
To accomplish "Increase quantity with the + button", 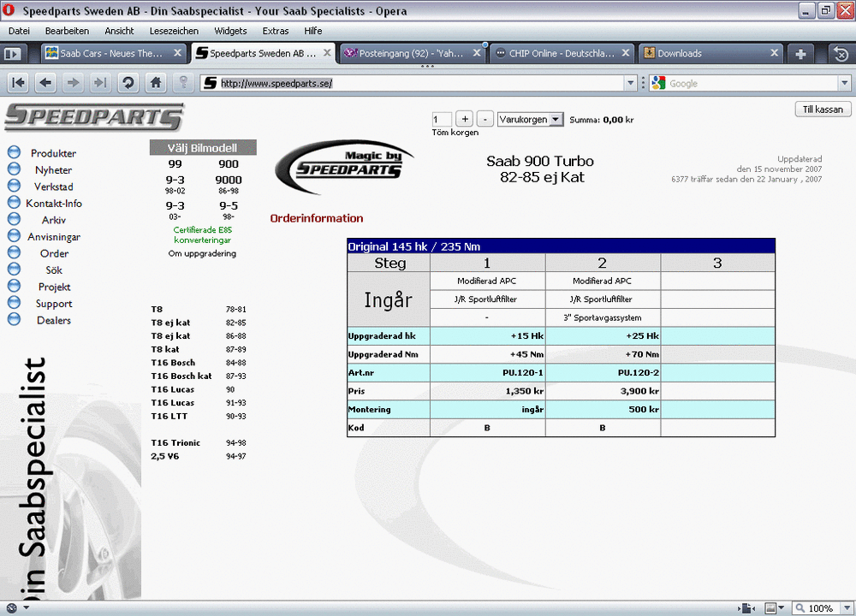I will click(465, 119).
